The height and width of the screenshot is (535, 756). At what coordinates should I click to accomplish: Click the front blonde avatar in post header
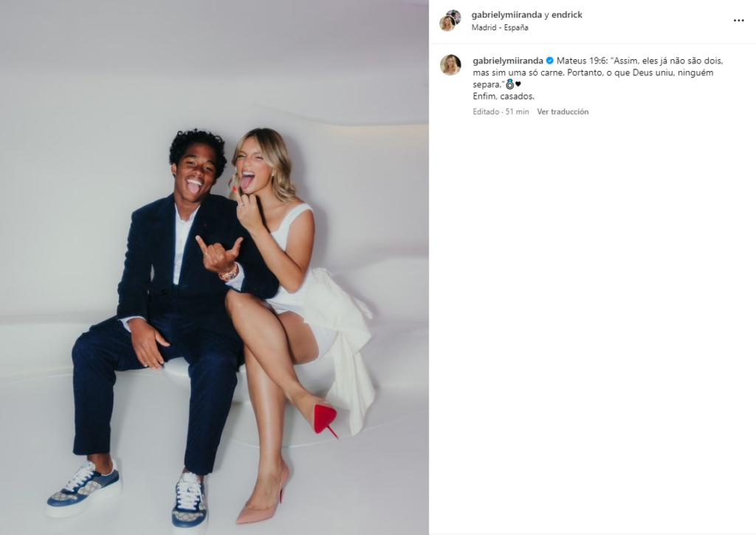(447, 23)
